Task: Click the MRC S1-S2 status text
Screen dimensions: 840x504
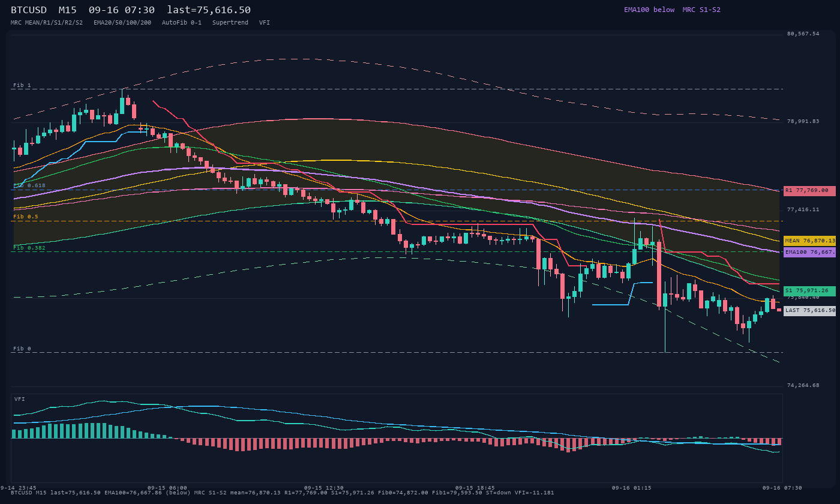Action: [701, 10]
